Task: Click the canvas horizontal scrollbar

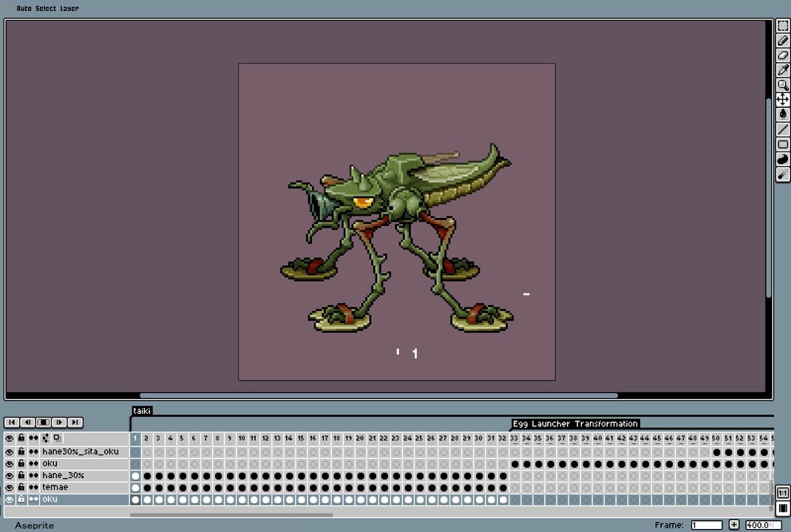Action: point(378,396)
